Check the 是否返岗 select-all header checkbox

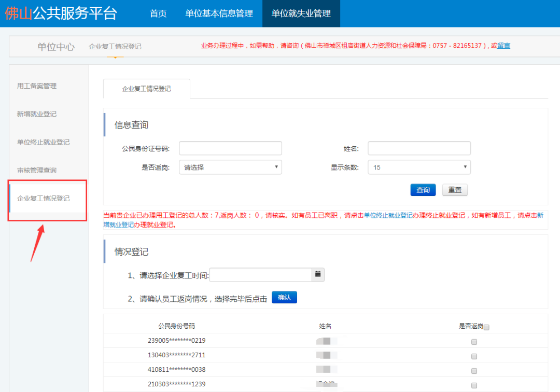coord(486,327)
